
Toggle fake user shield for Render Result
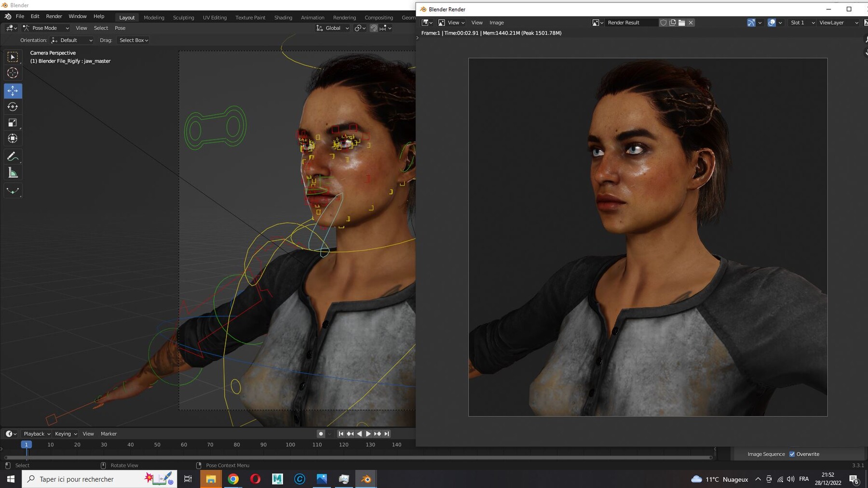[x=664, y=23]
